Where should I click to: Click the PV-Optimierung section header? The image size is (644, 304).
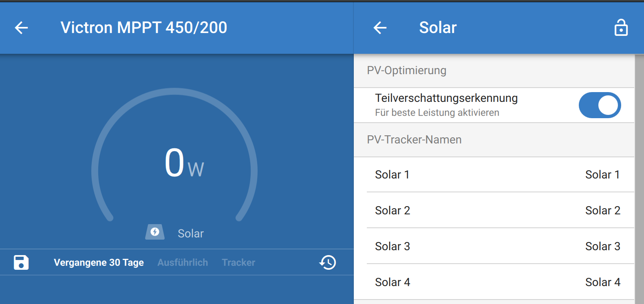[406, 70]
